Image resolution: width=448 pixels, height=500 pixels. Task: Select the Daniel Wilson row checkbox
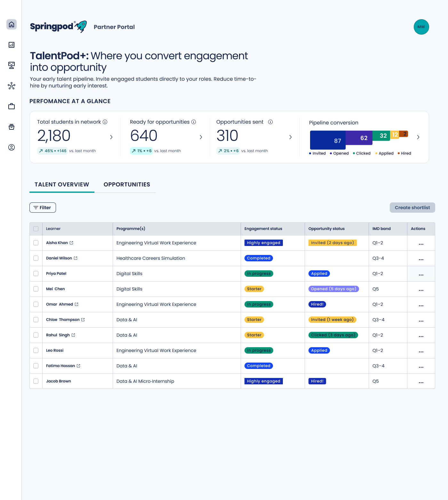[x=36, y=258]
